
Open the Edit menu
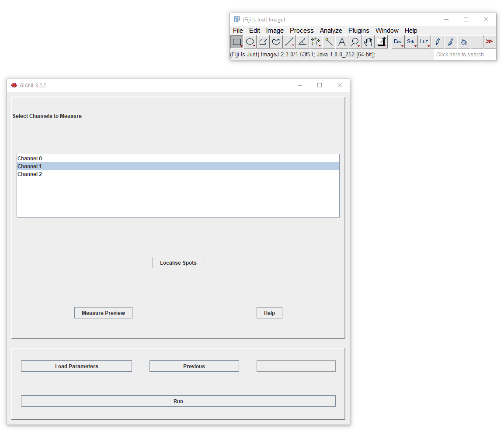(x=254, y=31)
